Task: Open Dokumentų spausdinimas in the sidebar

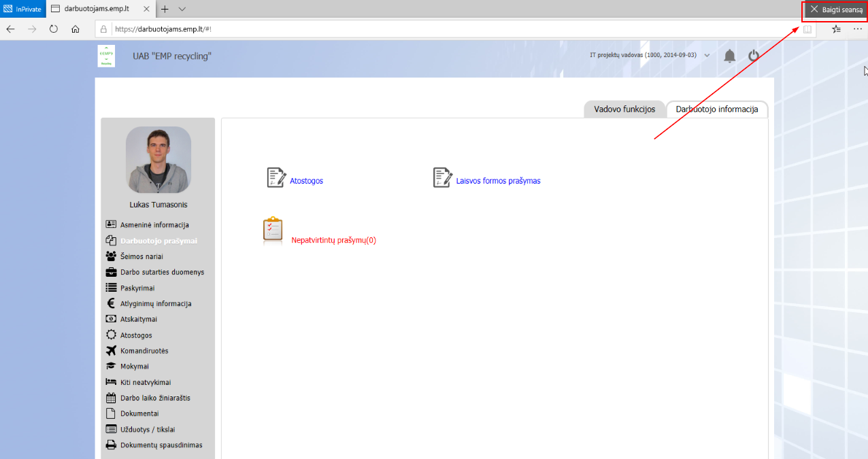Action: pyautogui.click(x=161, y=445)
